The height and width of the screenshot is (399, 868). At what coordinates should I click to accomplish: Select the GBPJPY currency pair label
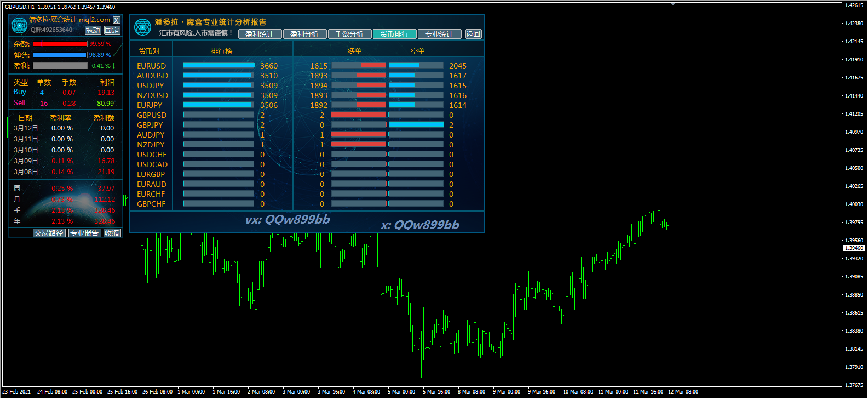[x=150, y=125]
